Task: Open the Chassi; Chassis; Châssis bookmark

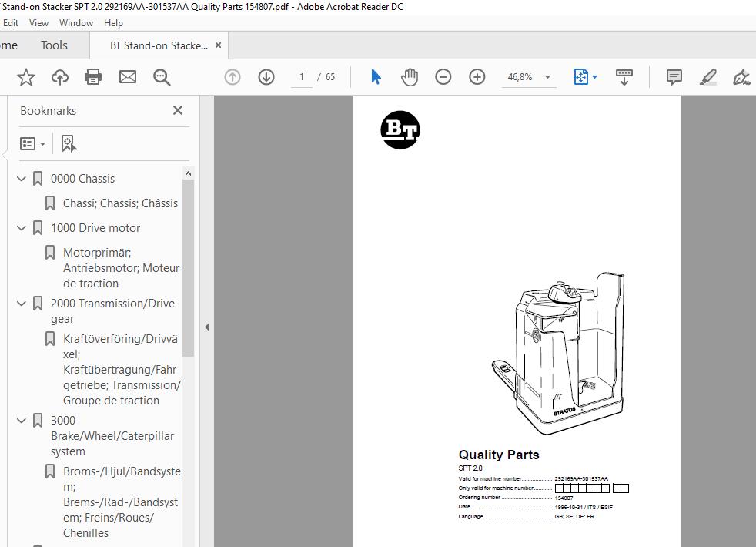Action: (121, 203)
